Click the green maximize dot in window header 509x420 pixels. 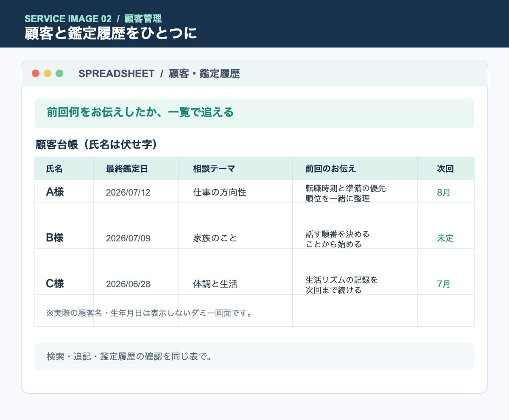[x=59, y=73]
